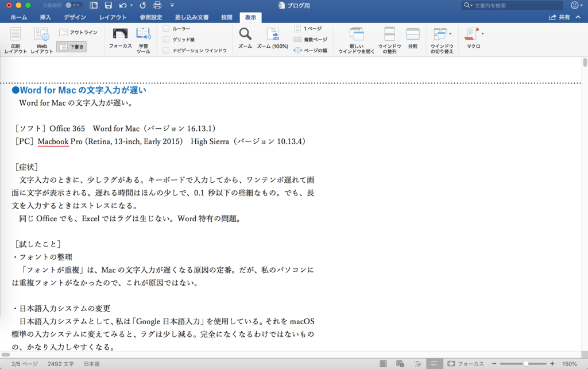The width and height of the screenshot is (588, 369).
Task: Click Focus (フォーカス) in status bar
Action: 466,364
